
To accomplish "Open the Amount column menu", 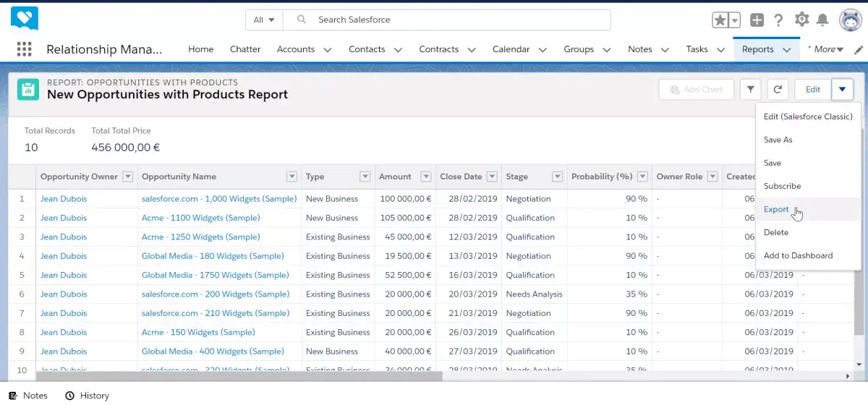I will [x=425, y=176].
